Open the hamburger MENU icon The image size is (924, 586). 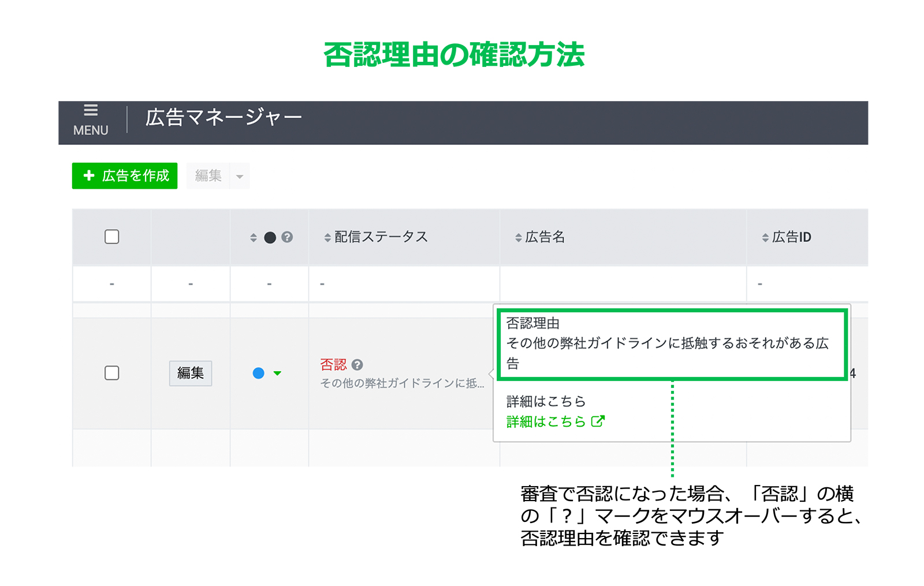pyautogui.click(x=91, y=110)
